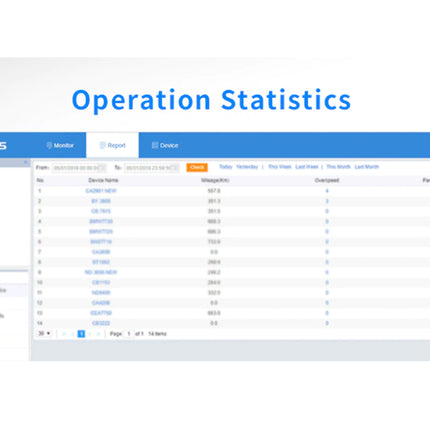The height and width of the screenshot is (430, 430).
Task: Choose the Last Month range
Action: click(x=367, y=167)
